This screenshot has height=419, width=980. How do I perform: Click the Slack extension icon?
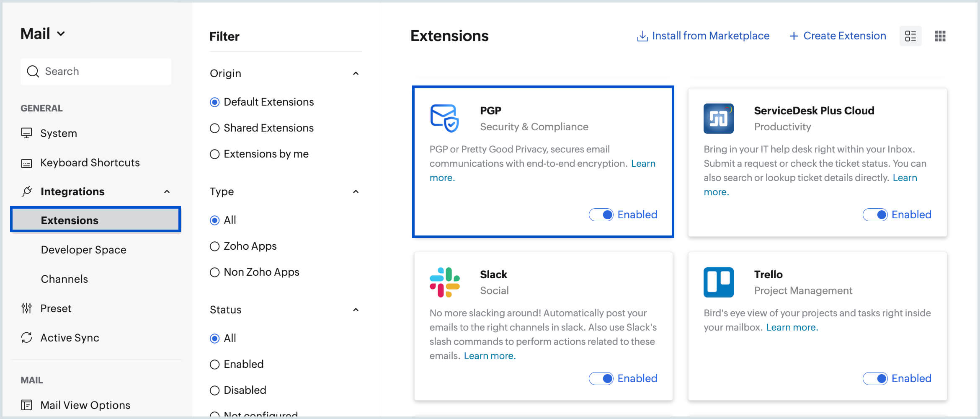445,282
